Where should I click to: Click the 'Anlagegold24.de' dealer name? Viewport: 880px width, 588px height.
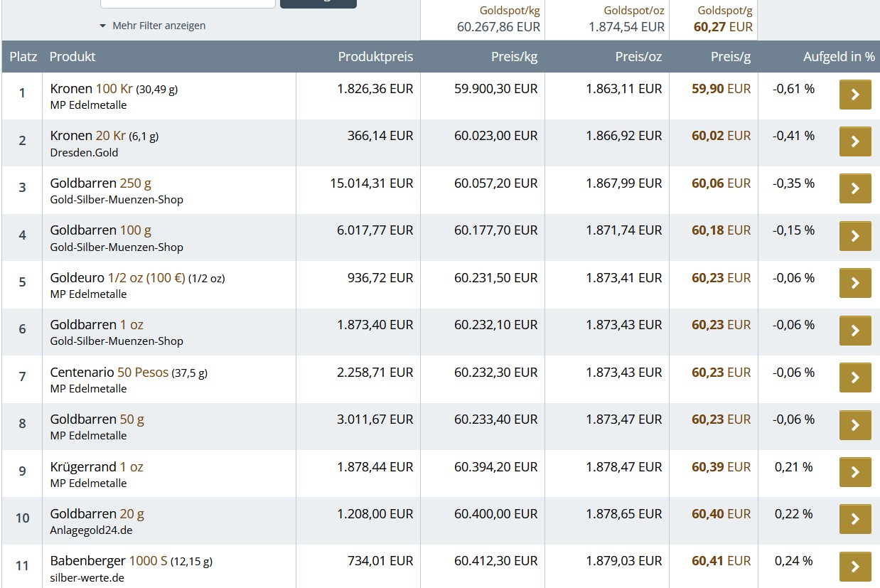(91, 530)
